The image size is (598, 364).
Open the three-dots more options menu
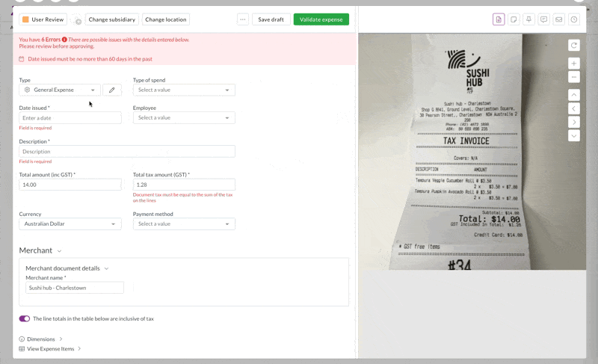tap(242, 19)
